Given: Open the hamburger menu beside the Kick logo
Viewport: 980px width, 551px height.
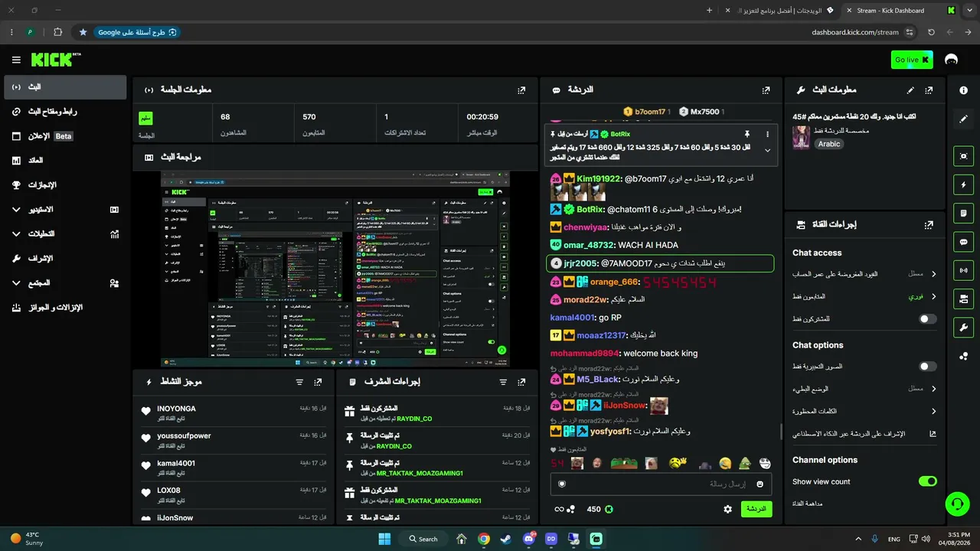Looking at the screenshot, I should click(x=16, y=60).
